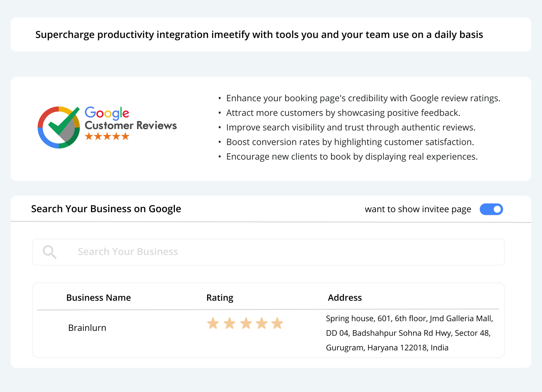Disable the show invitee page toggle
Viewport: 542px width, 392px height.
click(x=491, y=209)
